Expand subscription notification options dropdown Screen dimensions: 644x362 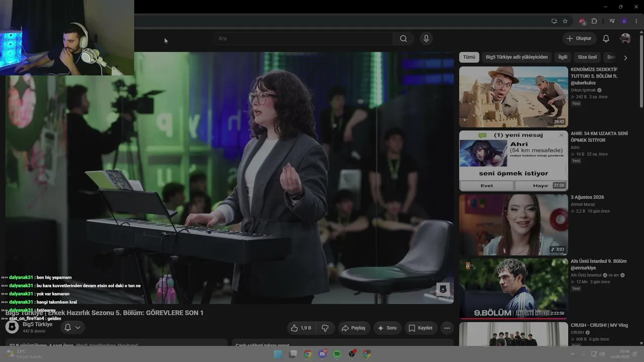click(77, 327)
